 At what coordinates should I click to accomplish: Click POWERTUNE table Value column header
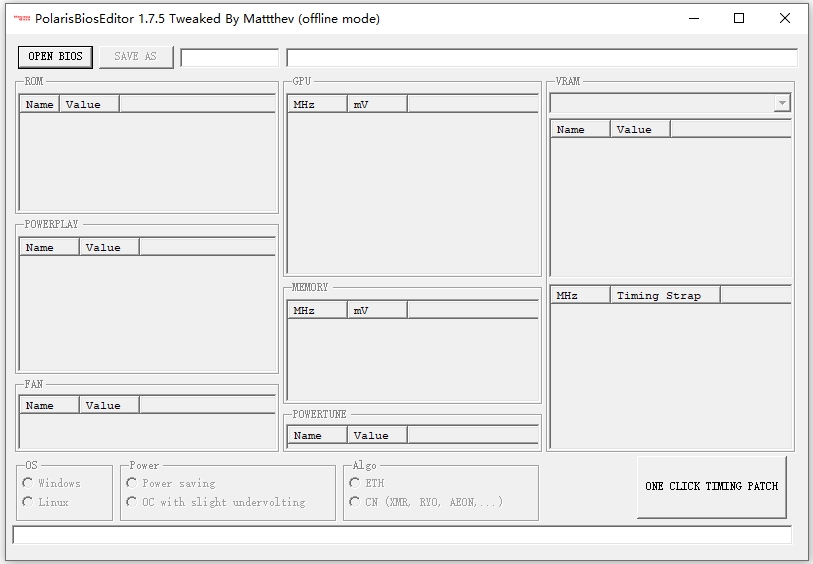pyautogui.click(x=377, y=435)
